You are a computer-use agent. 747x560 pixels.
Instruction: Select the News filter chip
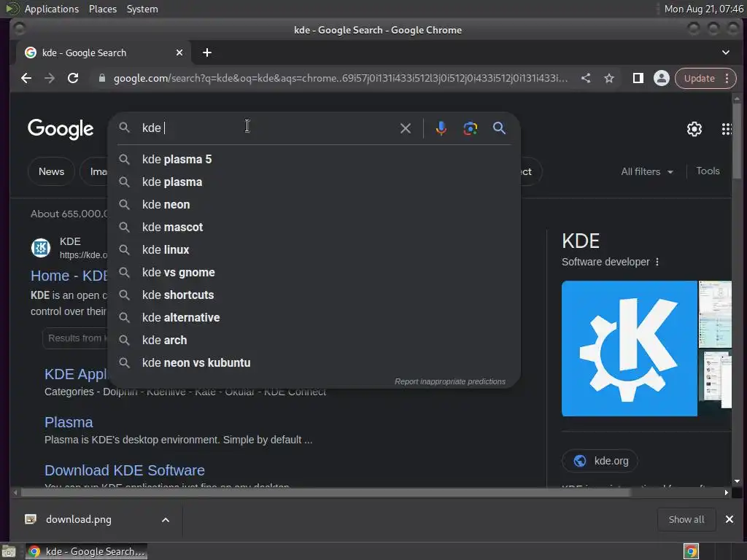[52, 171]
